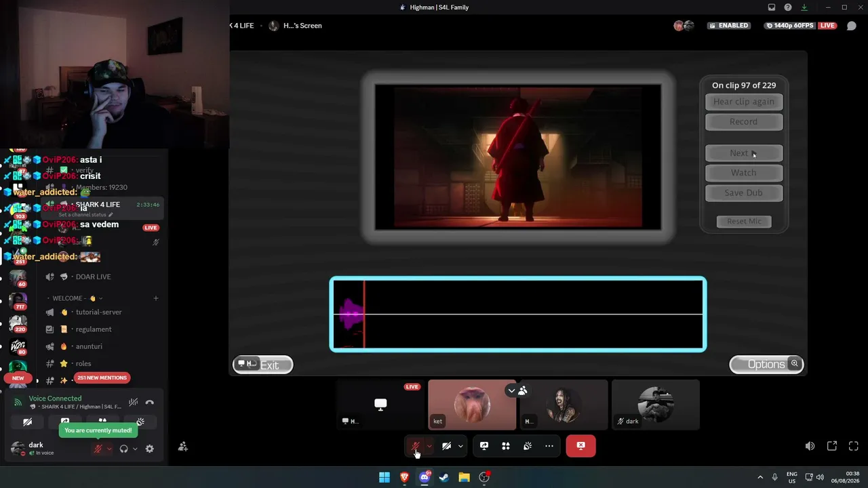Click the audio waveform timeline position marker

coord(364,314)
